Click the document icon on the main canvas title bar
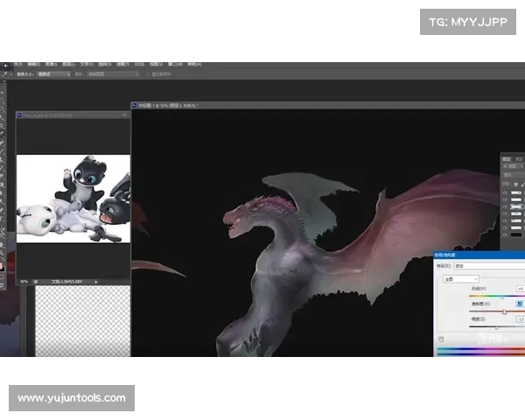 tap(136, 105)
